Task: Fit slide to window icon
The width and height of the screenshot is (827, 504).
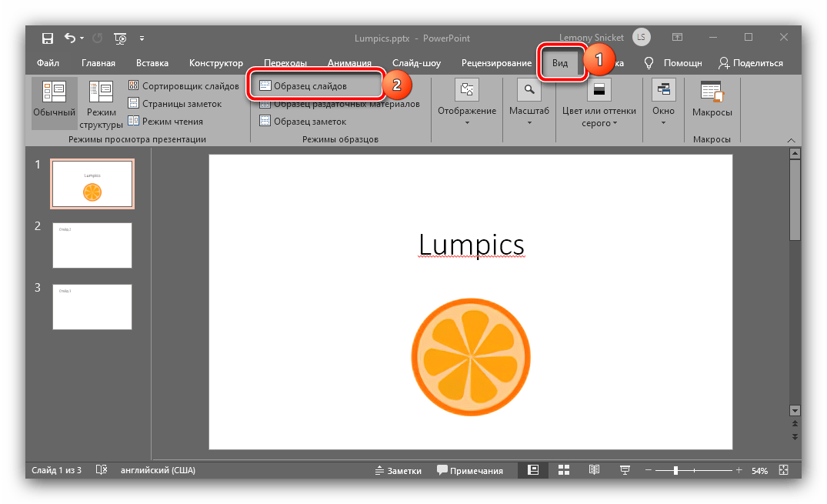Action: click(x=783, y=470)
